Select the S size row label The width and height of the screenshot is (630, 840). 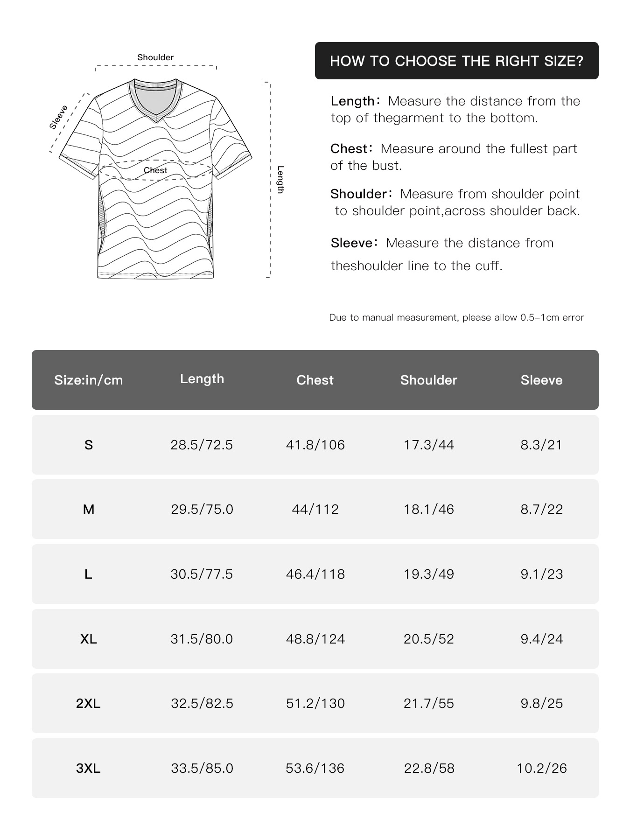89,445
